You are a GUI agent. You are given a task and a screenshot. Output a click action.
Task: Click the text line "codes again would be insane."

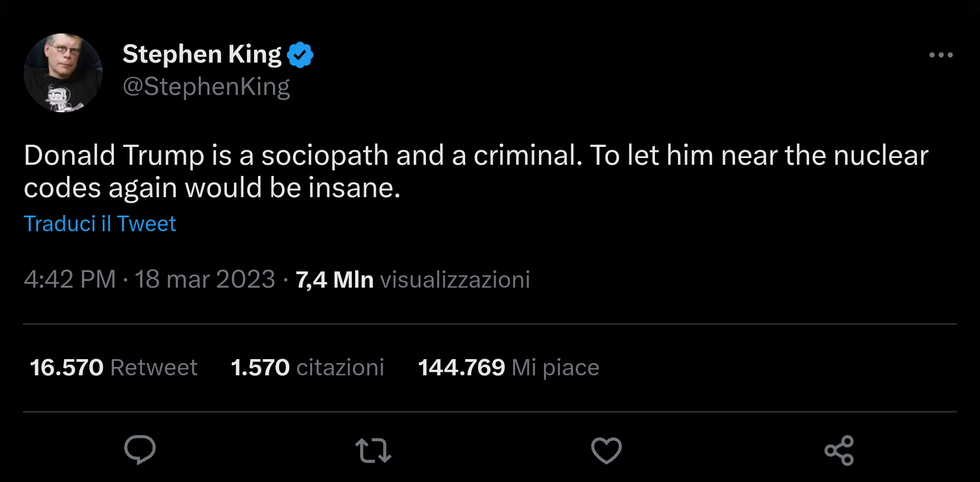click(x=212, y=188)
